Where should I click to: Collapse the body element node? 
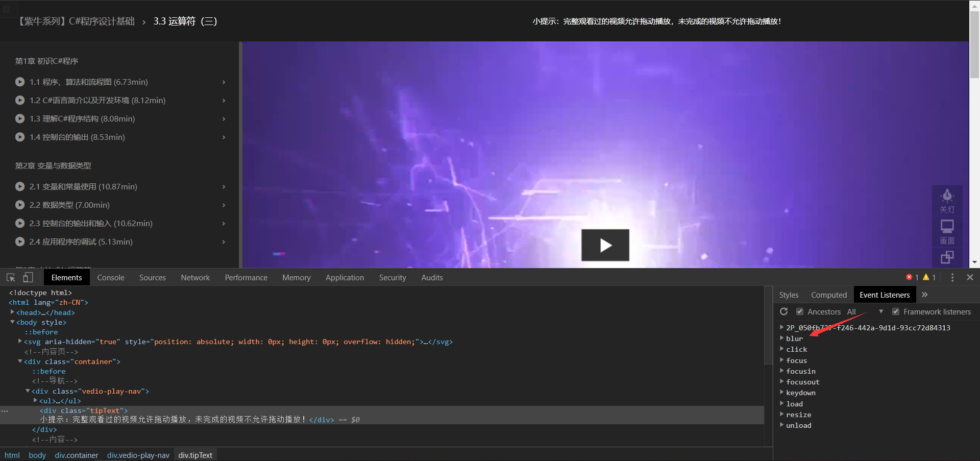pos(12,322)
